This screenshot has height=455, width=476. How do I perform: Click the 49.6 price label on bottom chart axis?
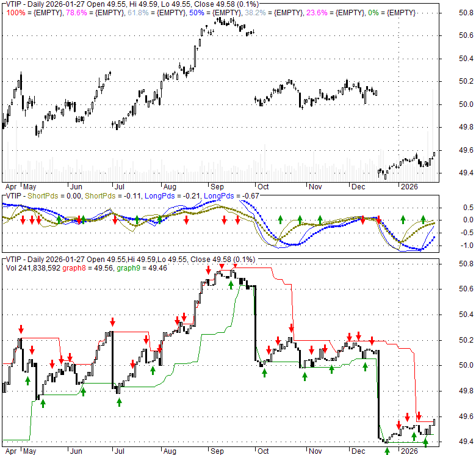pyautogui.click(x=466, y=417)
